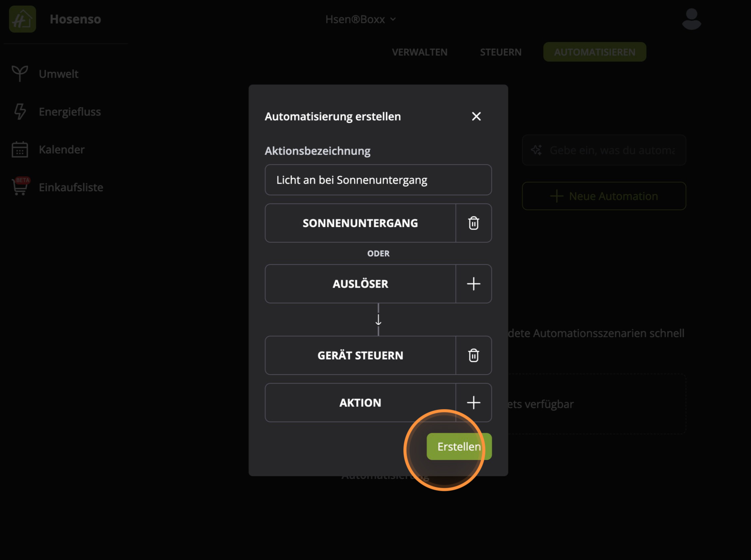Add another action with the AKTION plus icon
The width and height of the screenshot is (751, 560).
473,402
